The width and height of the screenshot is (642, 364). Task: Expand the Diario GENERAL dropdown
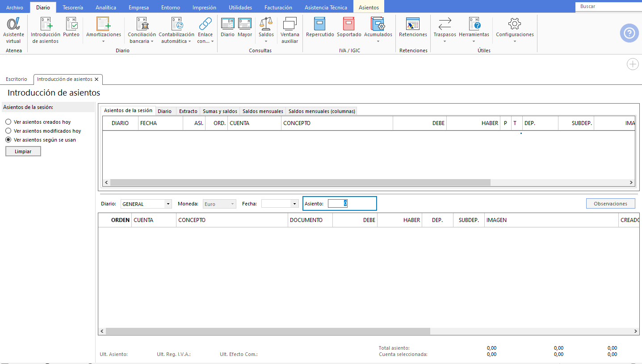[x=168, y=204]
